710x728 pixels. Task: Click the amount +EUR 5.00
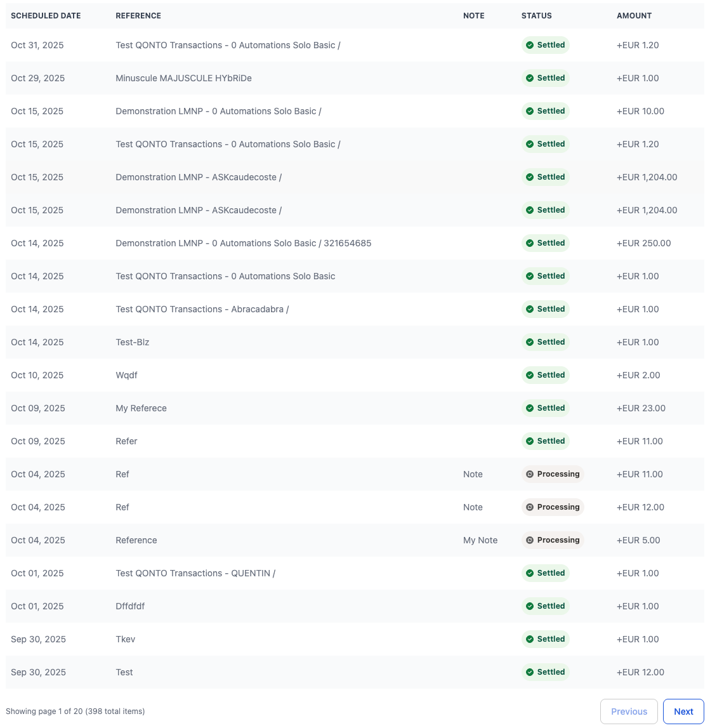(638, 540)
